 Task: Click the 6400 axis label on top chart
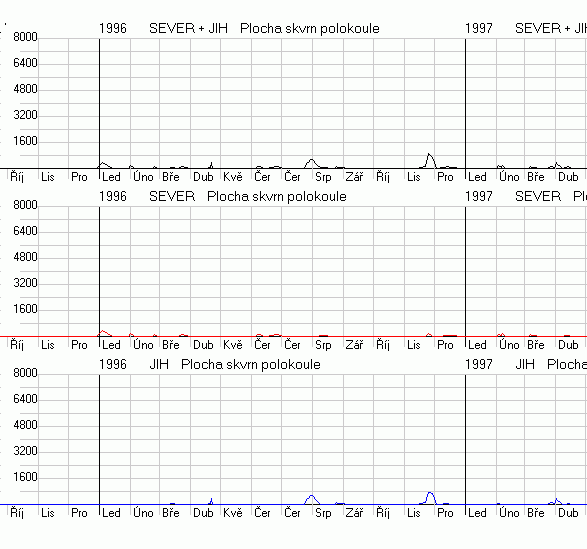tap(25, 63)
